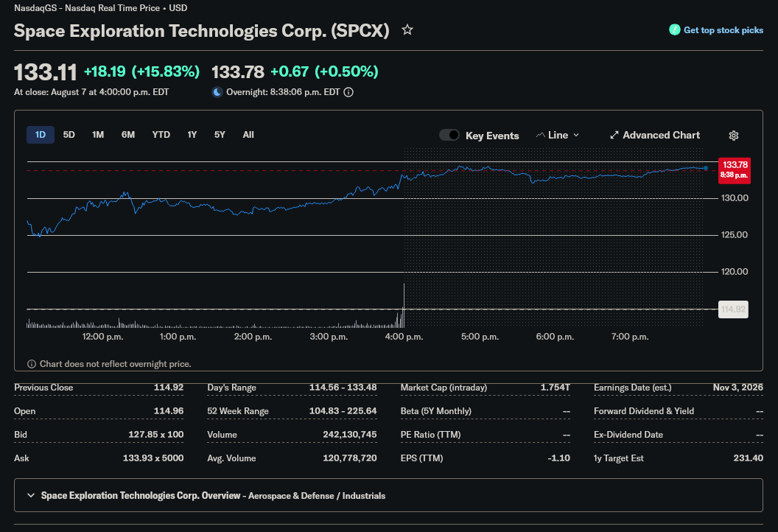The width and height of the screenshot is (778, 532).
Task: Click the overnight price info icon
Action: coord(348,92)
